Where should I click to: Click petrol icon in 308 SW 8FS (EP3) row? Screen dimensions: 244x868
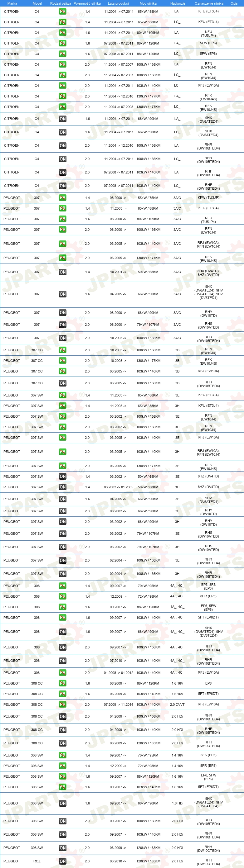(x=62, y=755)
